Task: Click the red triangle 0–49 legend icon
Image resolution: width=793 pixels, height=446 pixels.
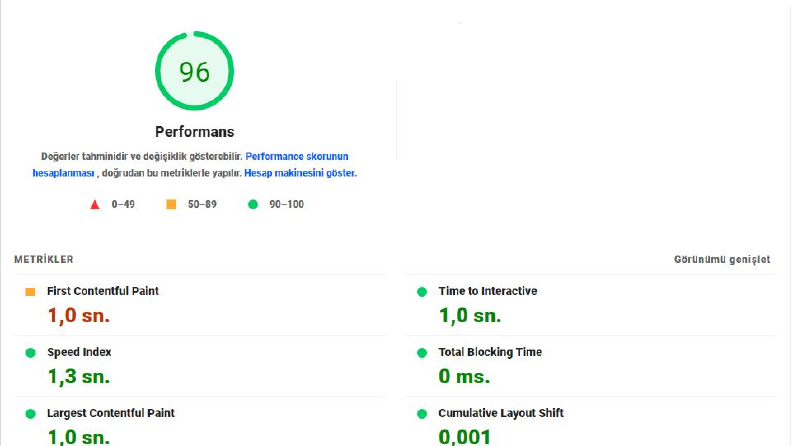Action: click(95, 204)
